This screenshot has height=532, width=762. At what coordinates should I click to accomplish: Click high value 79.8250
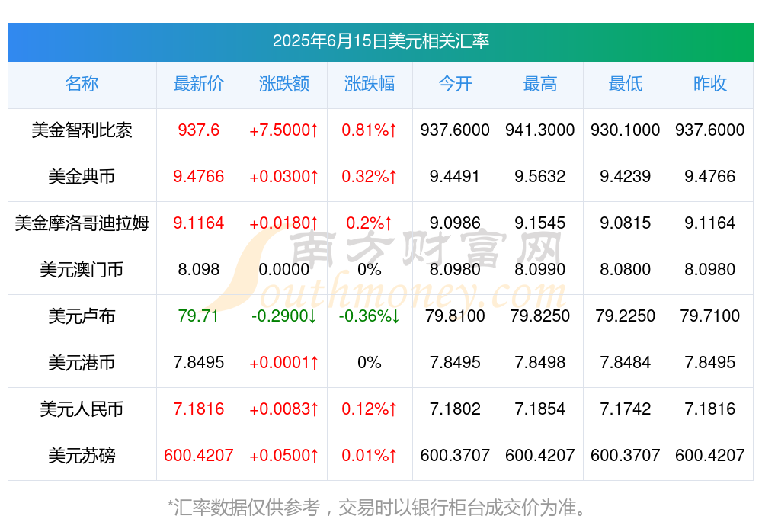click(540, 316)
